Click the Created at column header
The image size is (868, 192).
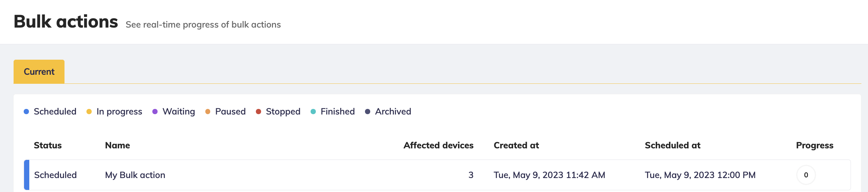tap(516, 146)
